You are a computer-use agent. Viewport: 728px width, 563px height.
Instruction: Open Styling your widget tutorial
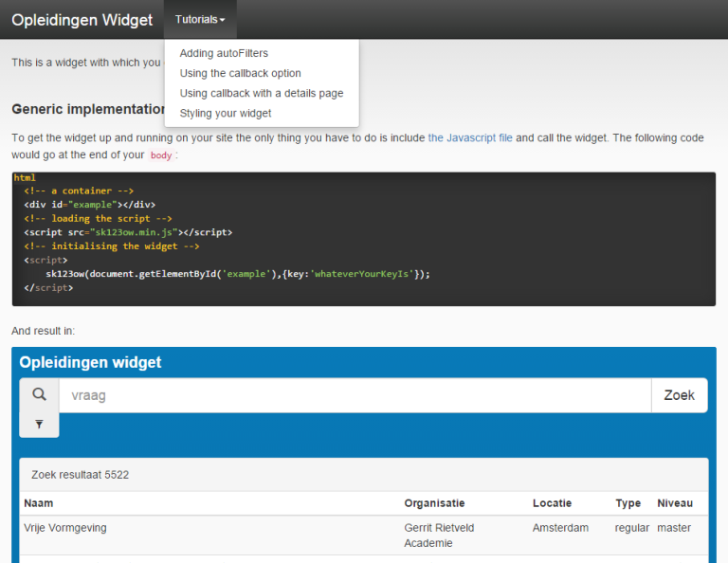point(226,113)
